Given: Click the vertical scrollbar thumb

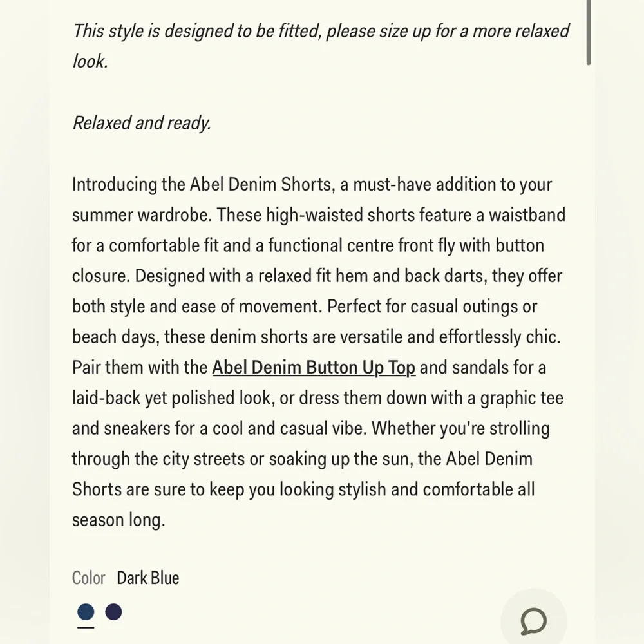Looking at the screenshot, I should pyautogui.click(x=588, y=32).
